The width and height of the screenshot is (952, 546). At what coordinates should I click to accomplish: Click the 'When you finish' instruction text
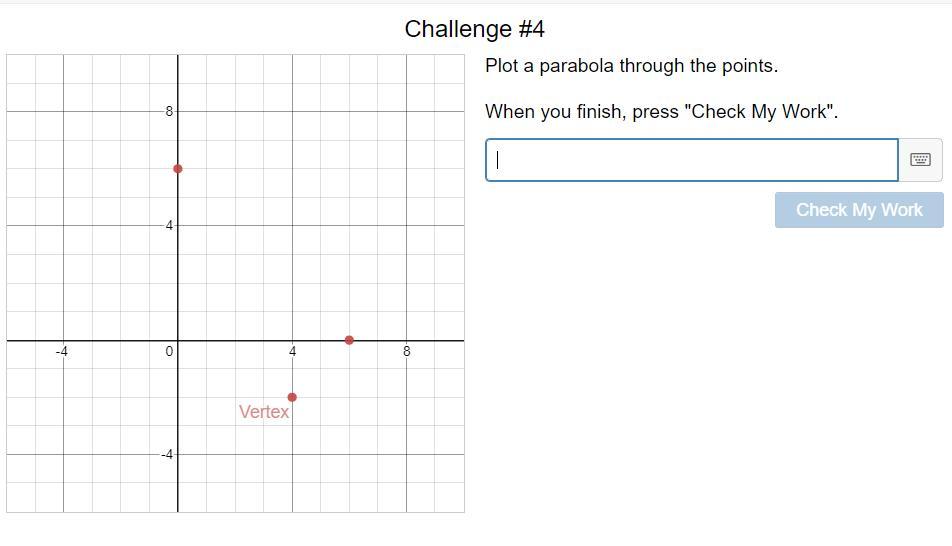(661, 112)
